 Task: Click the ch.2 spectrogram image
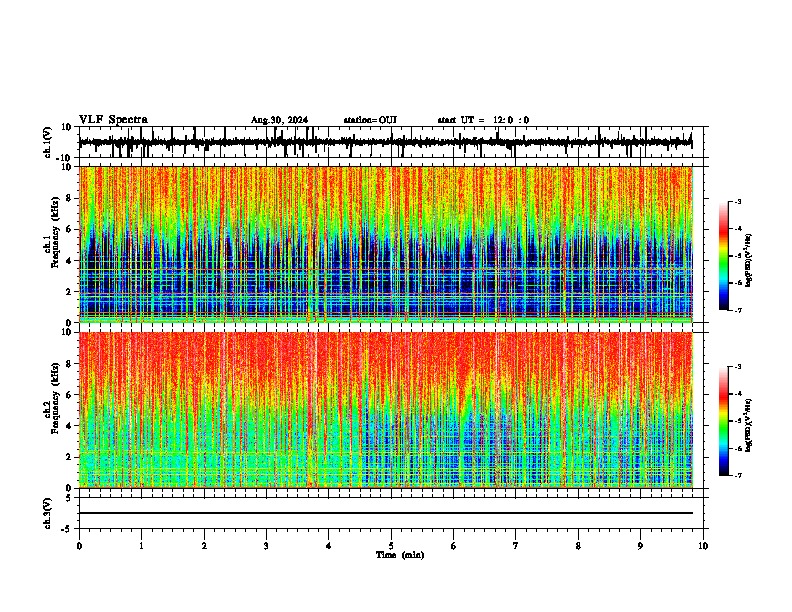tap(385, 410)
